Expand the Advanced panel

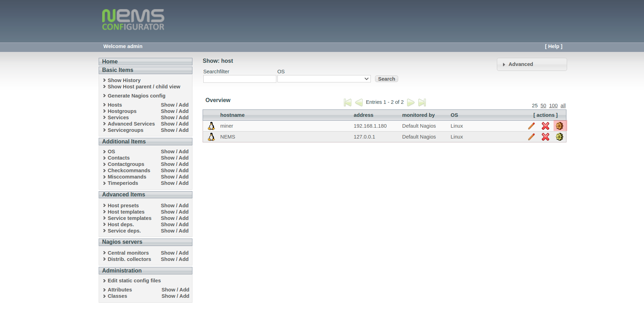(532, 64)
